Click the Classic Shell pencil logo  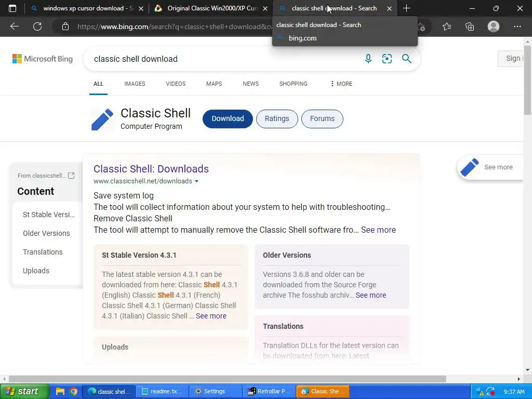point(102,119)
